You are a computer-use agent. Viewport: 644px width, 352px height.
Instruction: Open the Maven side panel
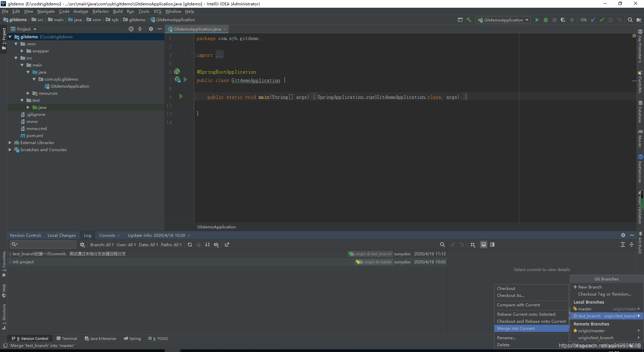640,138
